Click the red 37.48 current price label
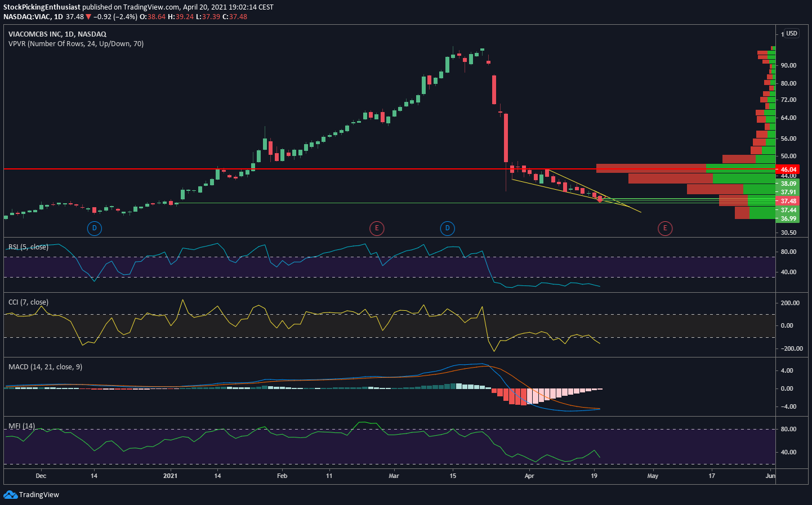The height and width of the screenshot is (505, 812). click(x=788, y=201)
